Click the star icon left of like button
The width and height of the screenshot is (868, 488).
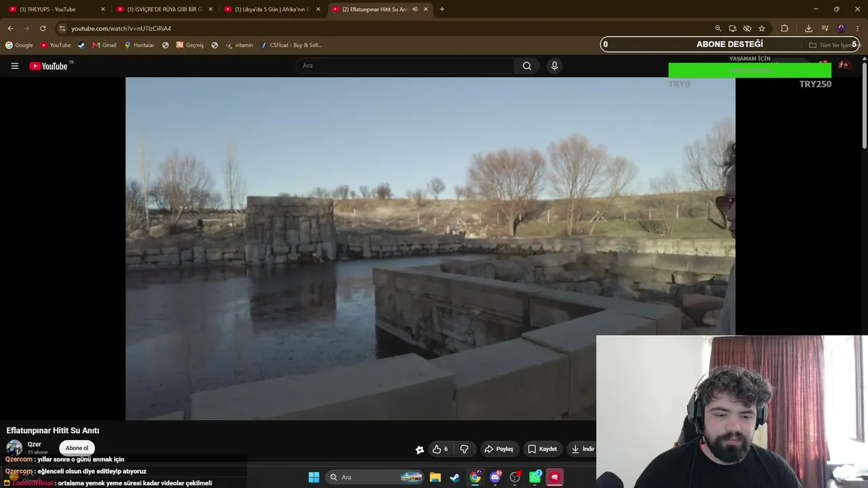coord(420,449)
